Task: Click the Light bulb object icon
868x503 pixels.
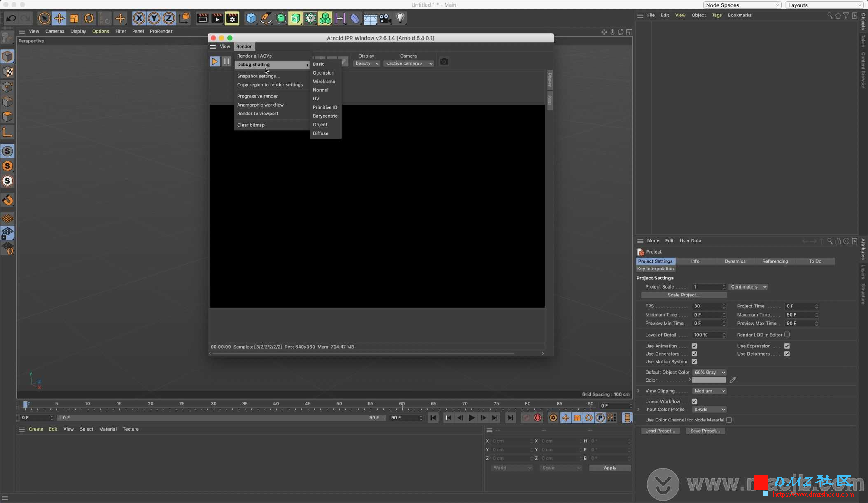Action: click(400, 18)
